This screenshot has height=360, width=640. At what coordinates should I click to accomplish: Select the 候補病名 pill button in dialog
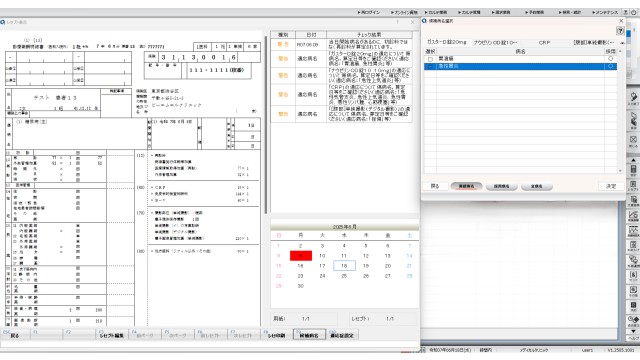[x=467, y=187]
